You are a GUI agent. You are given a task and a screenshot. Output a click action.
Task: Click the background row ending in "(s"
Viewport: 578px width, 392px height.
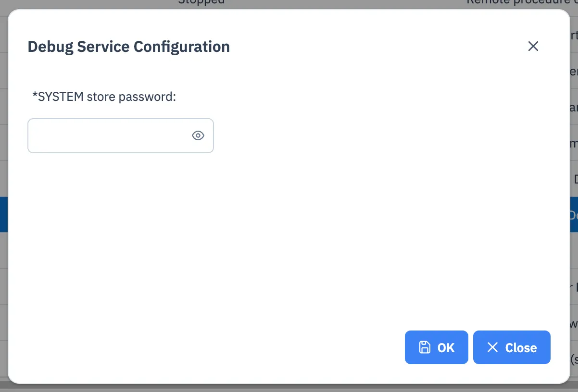pos(574,359)
